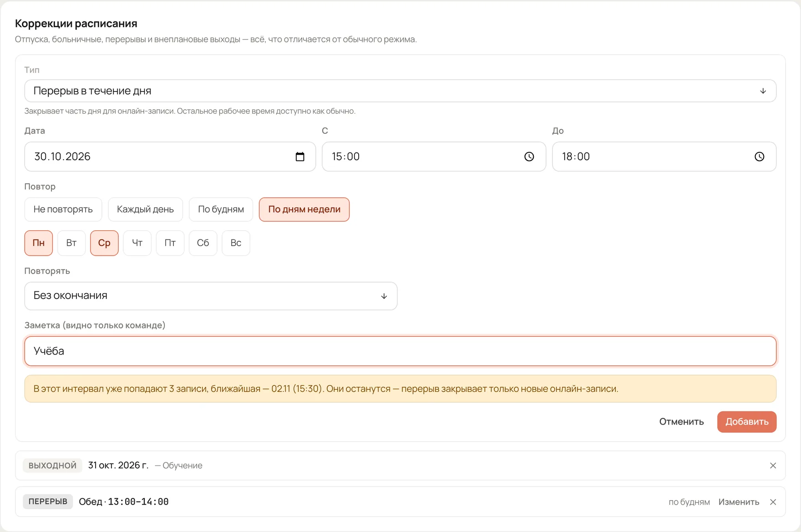
Task: Click the date field showing 30.10.2026
Action: click(170, 157)
